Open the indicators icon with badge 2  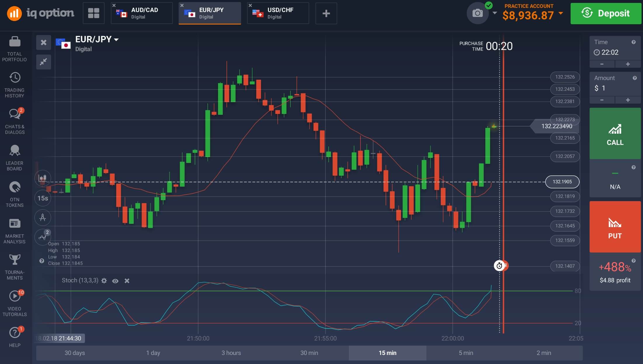pyautogui.click(x=43, y=237)
